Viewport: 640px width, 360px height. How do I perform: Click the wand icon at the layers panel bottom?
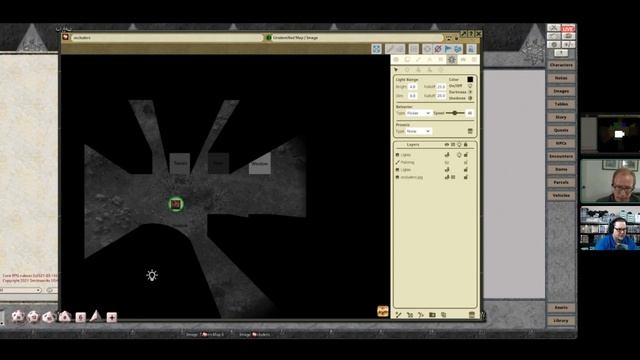coord(398,315)
